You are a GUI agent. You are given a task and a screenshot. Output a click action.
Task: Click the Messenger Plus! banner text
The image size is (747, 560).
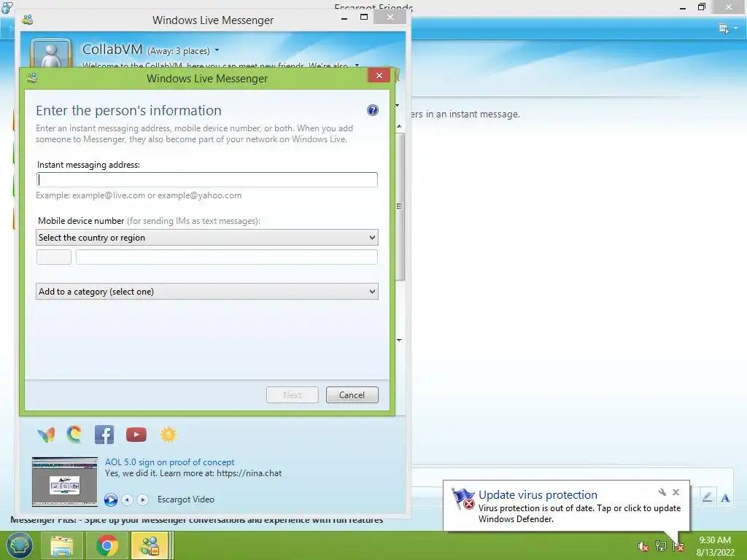tap(197, 519)
